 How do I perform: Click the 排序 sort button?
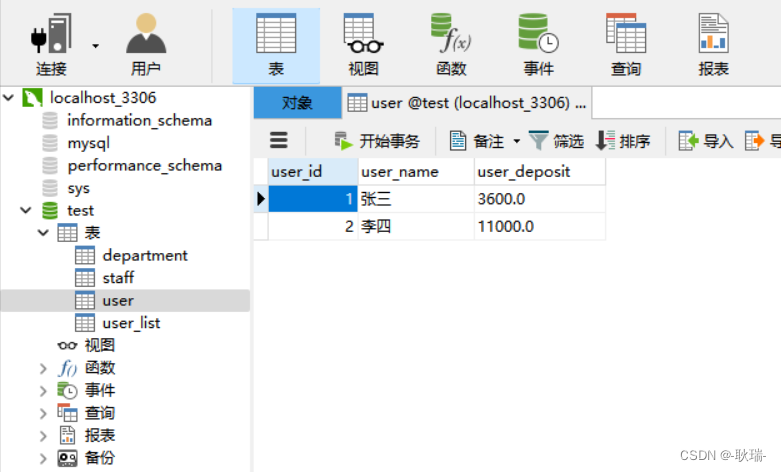(623, 141)
